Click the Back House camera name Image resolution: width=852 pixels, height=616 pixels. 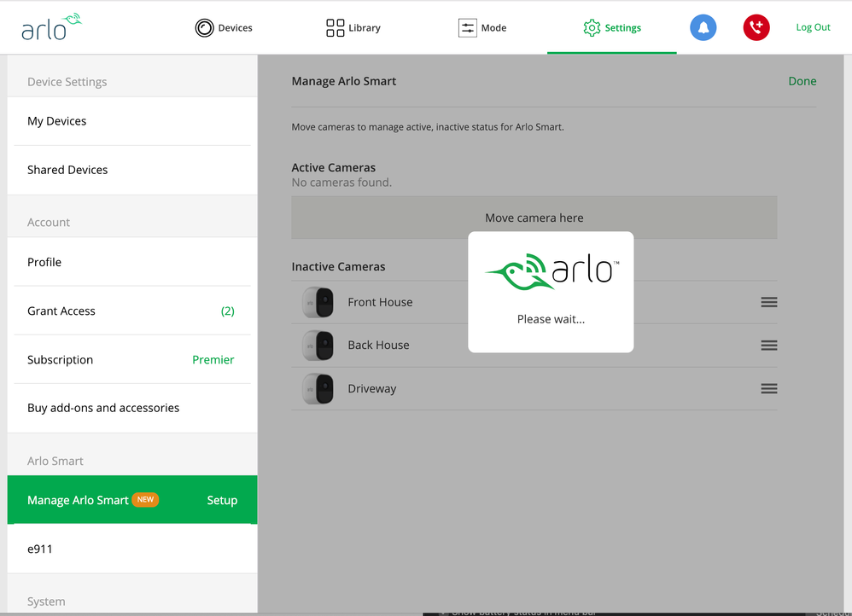[x=378, y=345]
